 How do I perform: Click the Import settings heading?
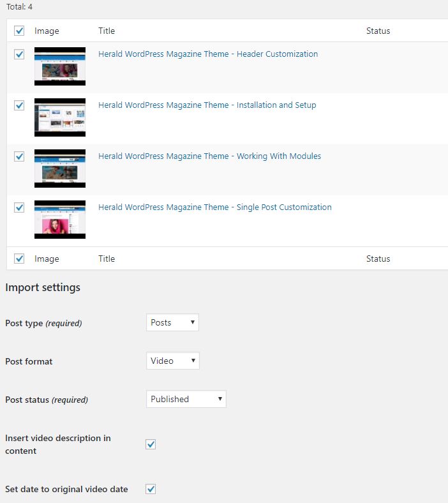(43, 287)
